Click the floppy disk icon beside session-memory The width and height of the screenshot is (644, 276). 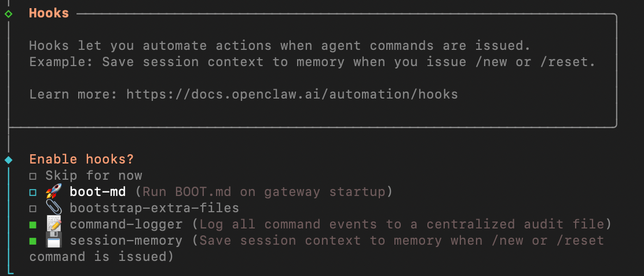[x=53, y=240]
